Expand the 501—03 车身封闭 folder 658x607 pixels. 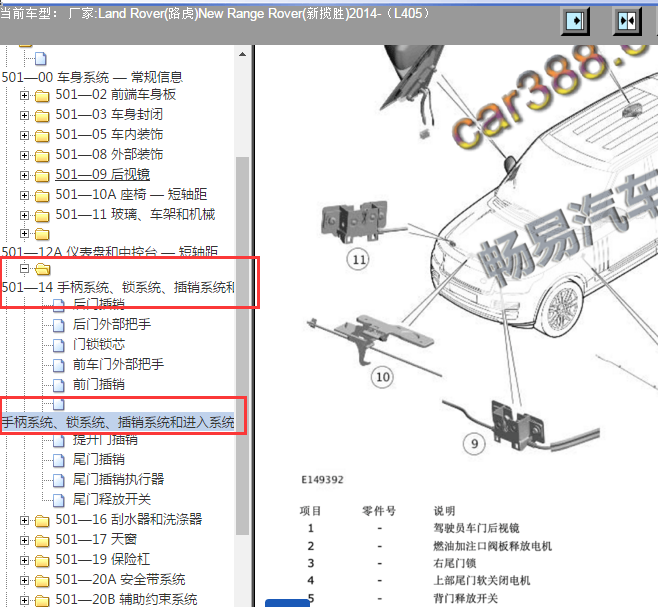coord(24,115)
